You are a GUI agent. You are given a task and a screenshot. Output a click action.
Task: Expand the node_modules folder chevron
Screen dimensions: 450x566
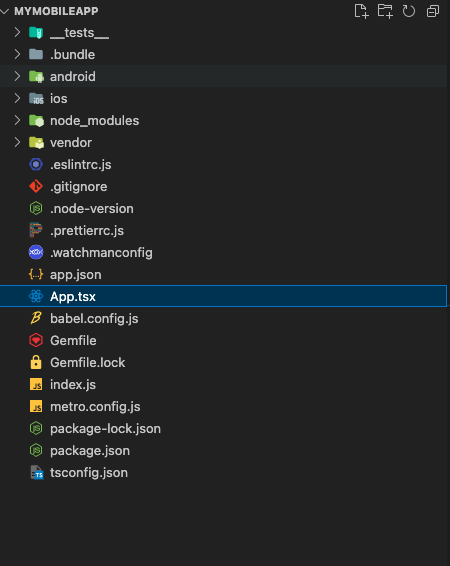pos(17,120)
